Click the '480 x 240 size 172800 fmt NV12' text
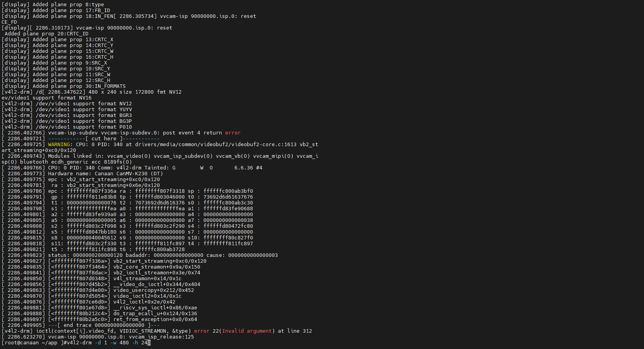This screenshot has width=644, height=349. [135, 92]
